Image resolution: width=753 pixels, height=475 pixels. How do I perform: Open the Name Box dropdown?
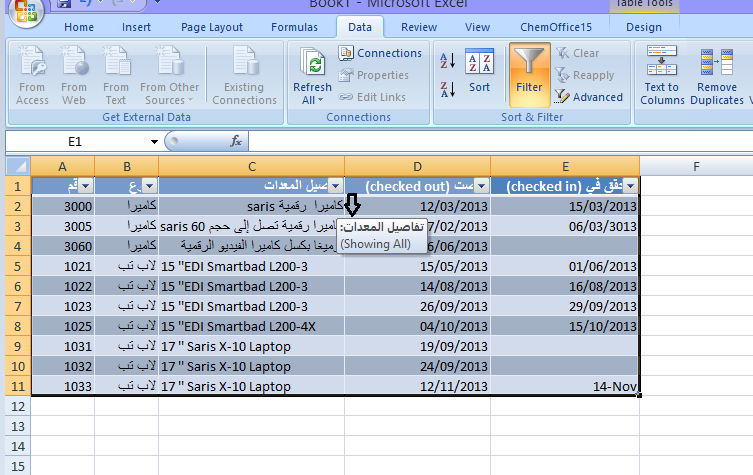(154, 142)
